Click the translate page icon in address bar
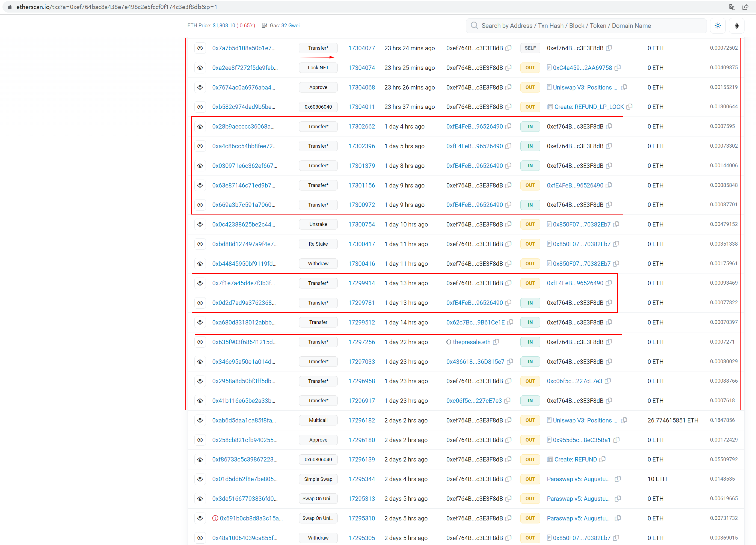Viewport: 756px width, 545px height. point(732,7)
